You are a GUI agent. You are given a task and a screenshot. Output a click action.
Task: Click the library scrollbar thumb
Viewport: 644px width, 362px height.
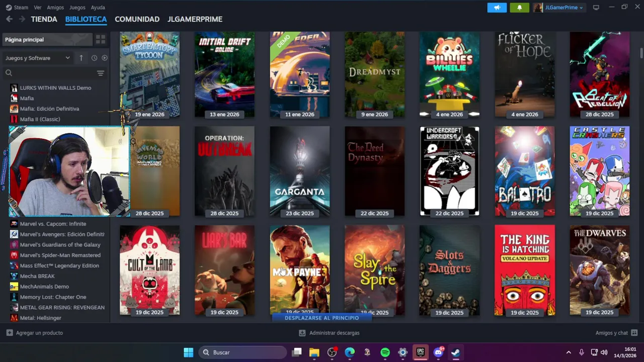[641, 53]
